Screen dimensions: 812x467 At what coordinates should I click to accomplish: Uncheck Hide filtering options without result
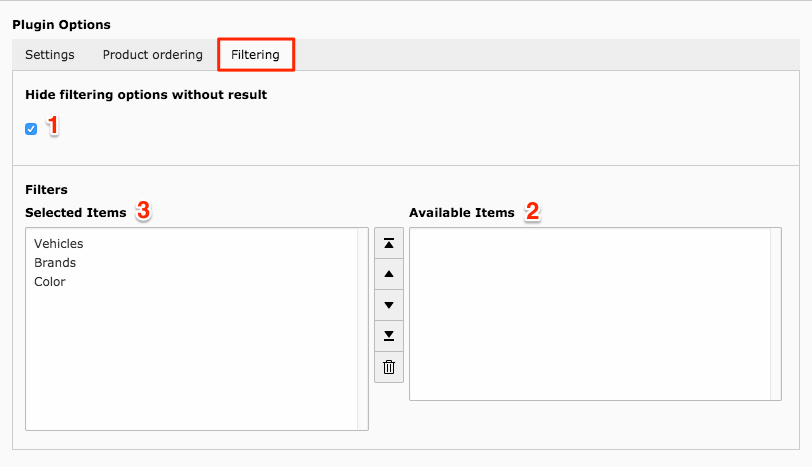point(31,129)
